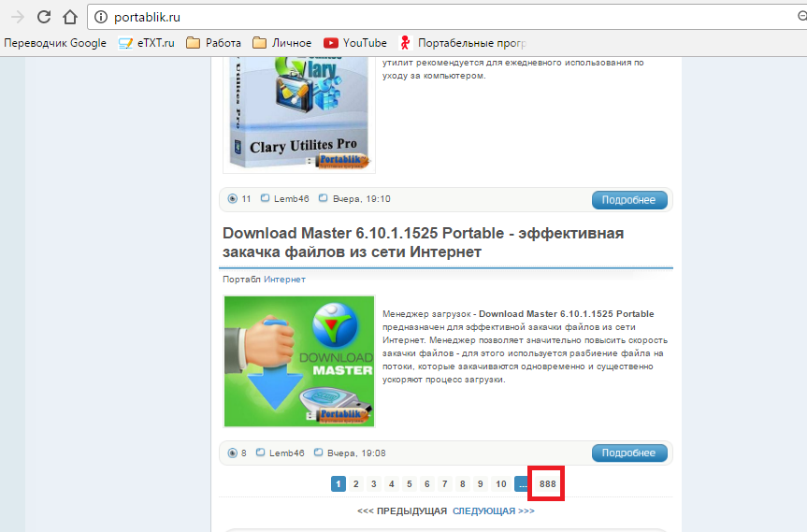
Task: Click the date icon next to Вчера, 19:10
Action: point(323,198)
